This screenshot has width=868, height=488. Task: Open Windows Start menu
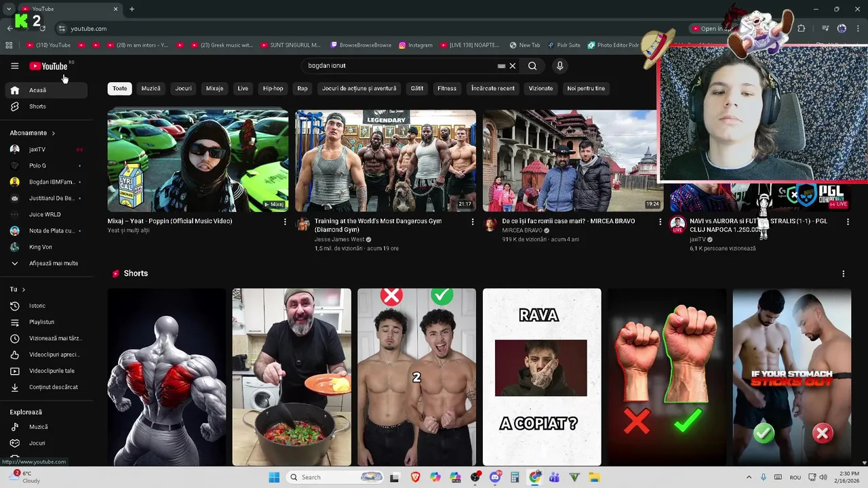[x=274, y=477]
